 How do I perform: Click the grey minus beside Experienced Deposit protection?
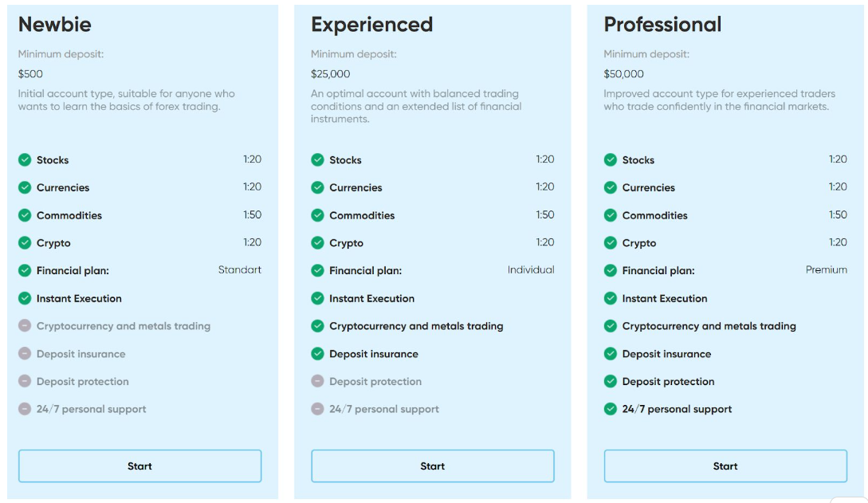point(317,381)
